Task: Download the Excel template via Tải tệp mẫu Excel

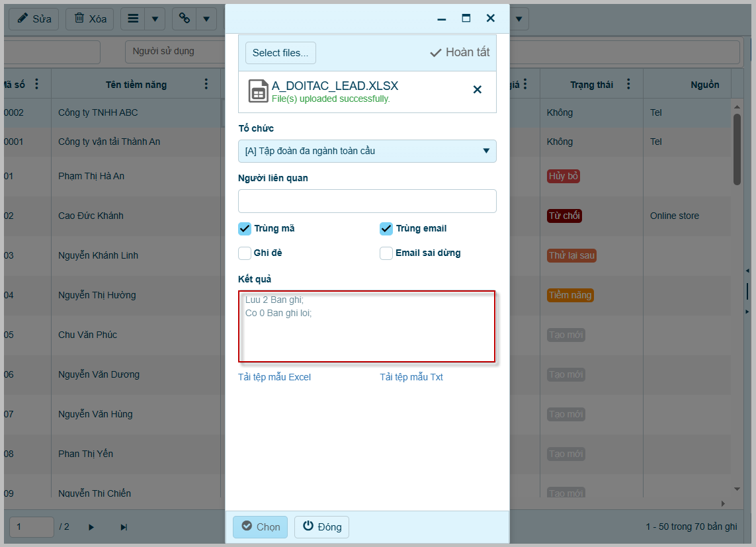Action: (x=274, y=378)
